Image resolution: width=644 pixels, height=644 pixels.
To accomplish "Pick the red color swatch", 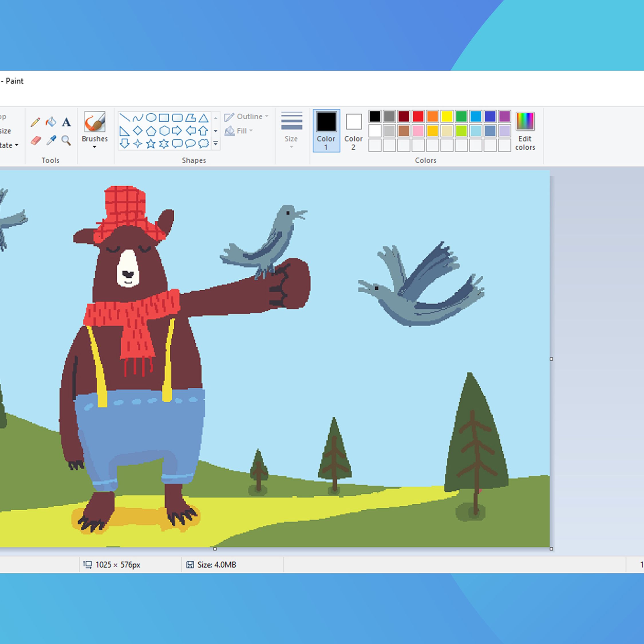I will [418, 116].
